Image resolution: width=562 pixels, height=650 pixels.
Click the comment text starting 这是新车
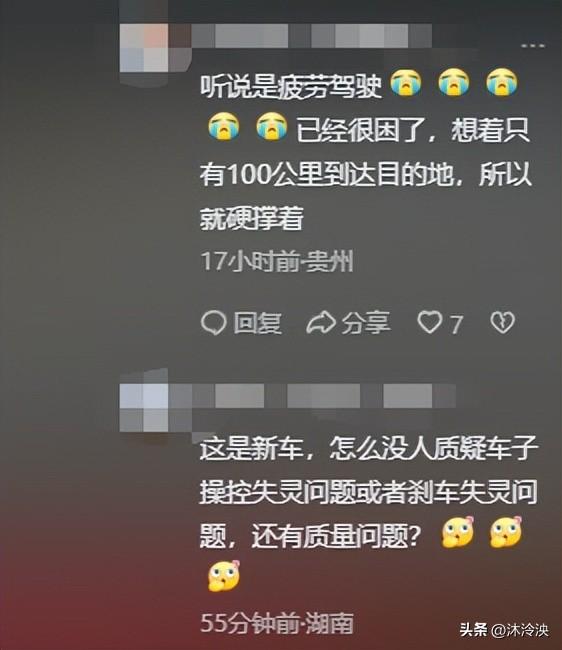tap(368, 513)
